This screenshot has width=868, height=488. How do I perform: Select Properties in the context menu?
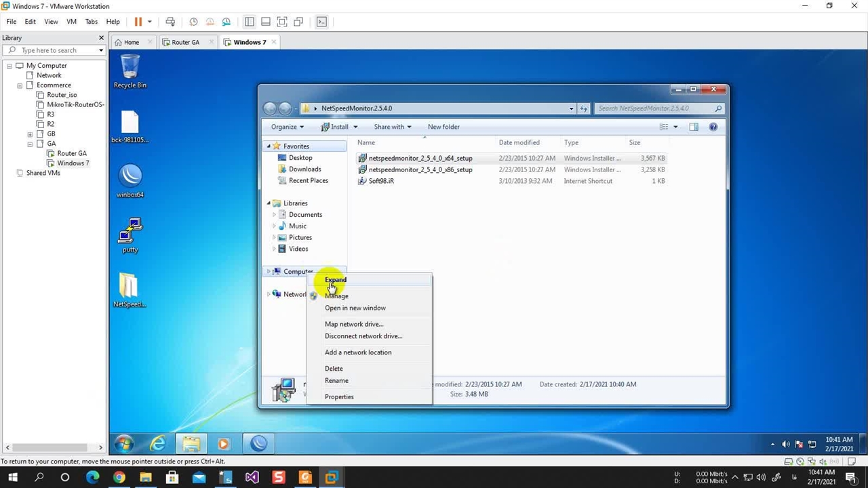click(x=339, y=397)
